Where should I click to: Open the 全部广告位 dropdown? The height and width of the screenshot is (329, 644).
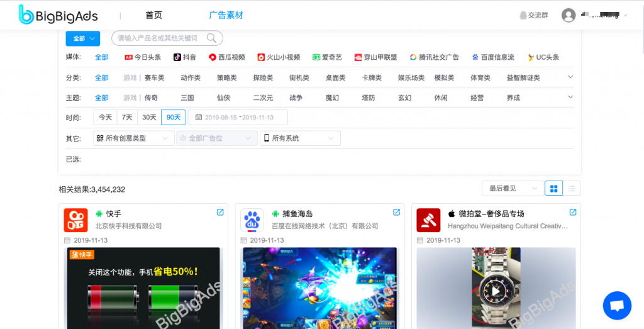pos(217,138)
